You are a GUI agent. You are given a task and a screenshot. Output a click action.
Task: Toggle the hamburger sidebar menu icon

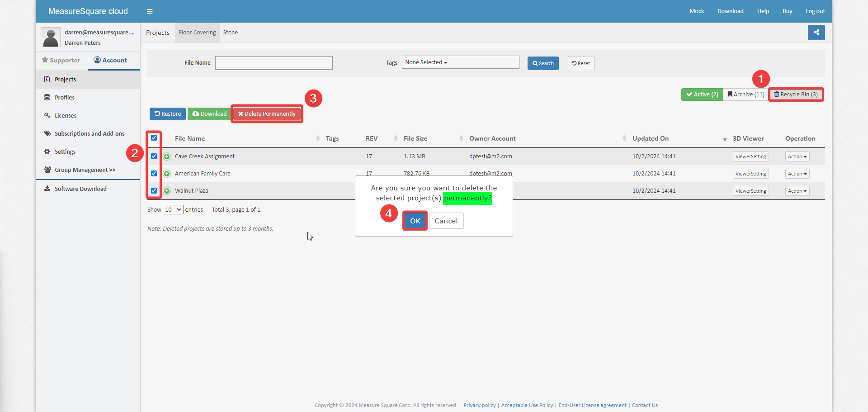pos(150,11)
